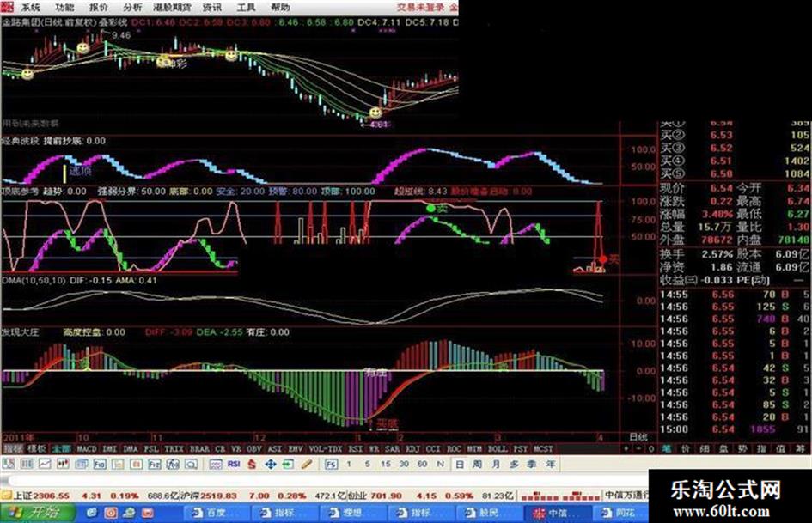Select the DMA indicator tab
Viewport: 812px width, 523px height.
coord(131,449)
